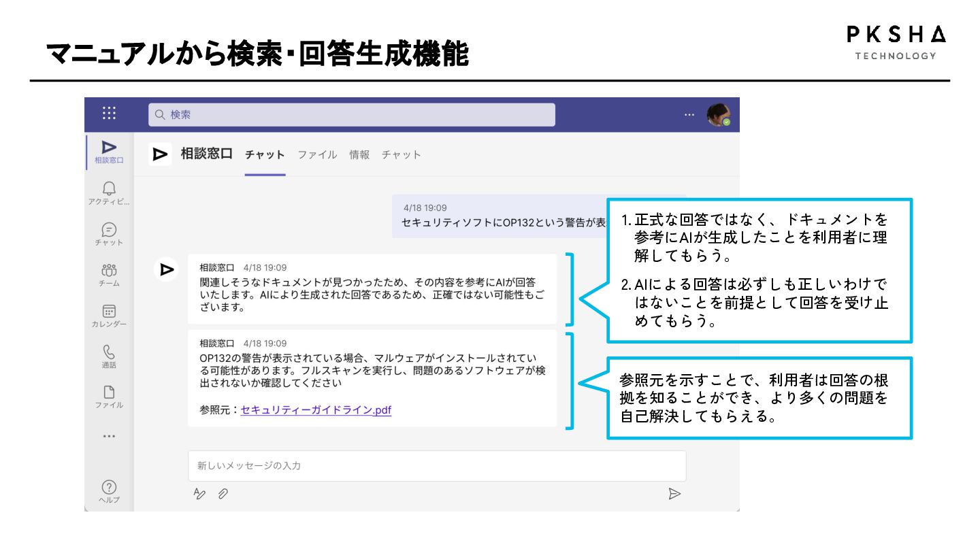Select 相談窓口 in the left sidebar
This screenshot has width=980, height=551.
point(109,152)
